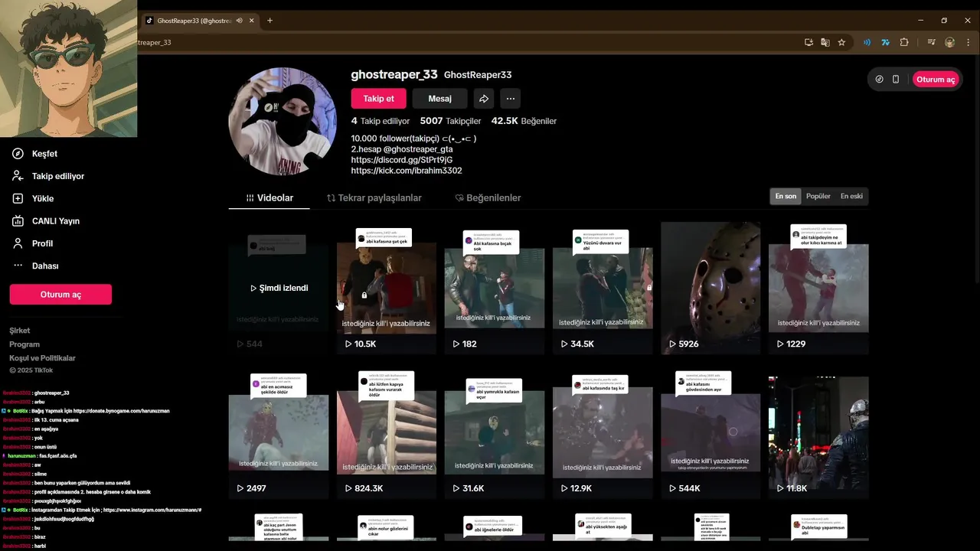
Task: Click the Takip et follow button
Action: tap(379, 99)
